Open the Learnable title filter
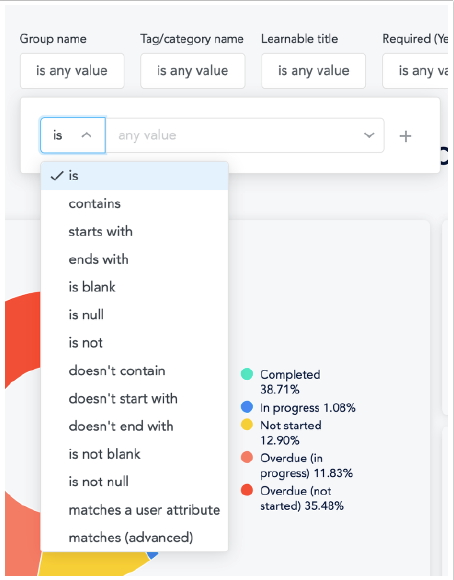The height and width of the screenshot is (580, 454). click(x=313, y=71)
